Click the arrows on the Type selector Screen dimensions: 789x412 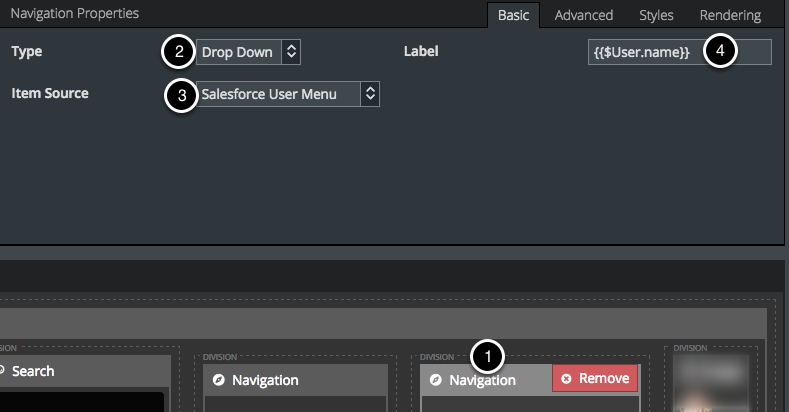coord(290,52)
